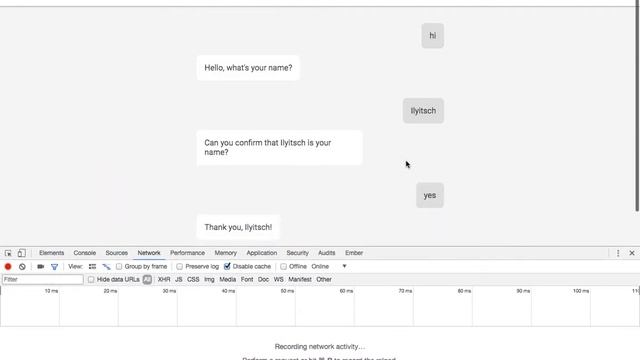Filter requests by Img
This screenshot has height=360, width=640.
209,280
